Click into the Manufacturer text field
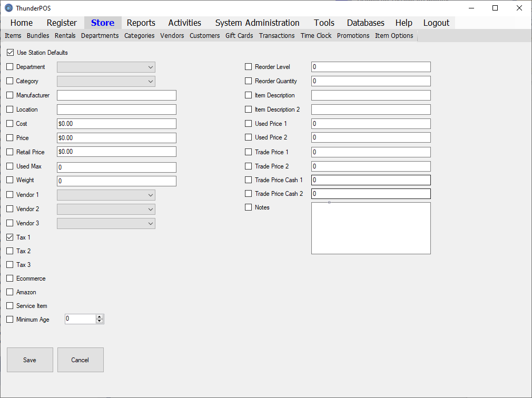Viewport: 532px width, 398px height. 116,95
